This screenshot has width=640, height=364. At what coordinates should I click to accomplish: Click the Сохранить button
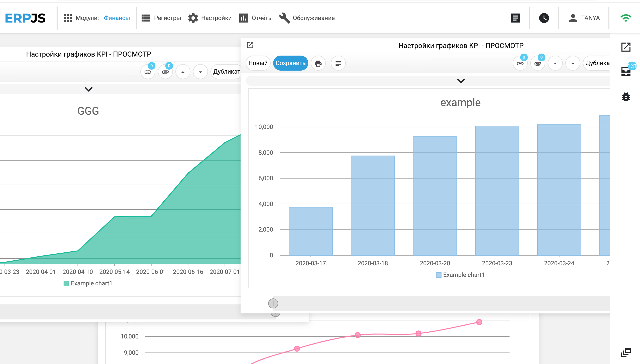pyautogui.click(x=290, y=63)
